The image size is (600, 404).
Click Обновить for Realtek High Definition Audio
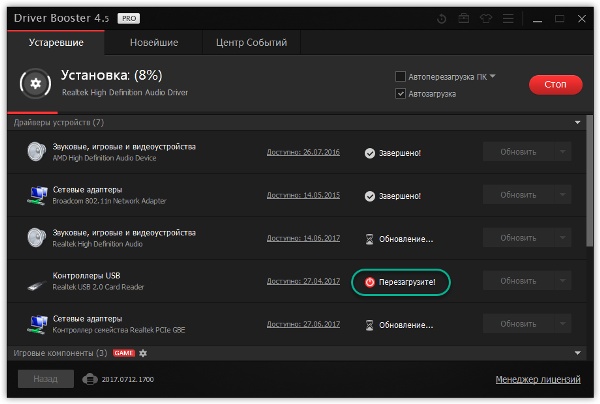[x=518, y=238]
